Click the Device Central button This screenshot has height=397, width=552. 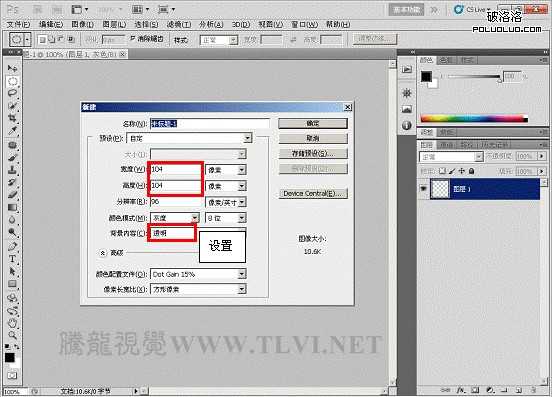click(313, 194)
